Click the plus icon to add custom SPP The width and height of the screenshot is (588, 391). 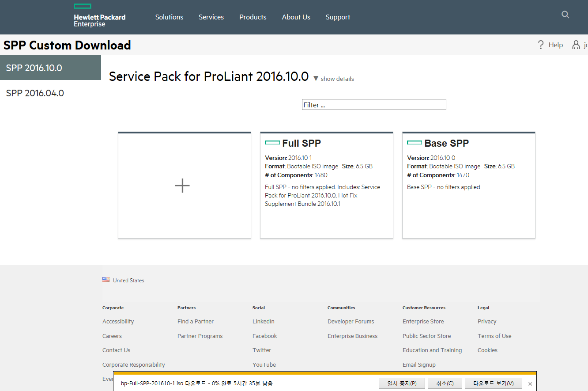pos(182,186)
